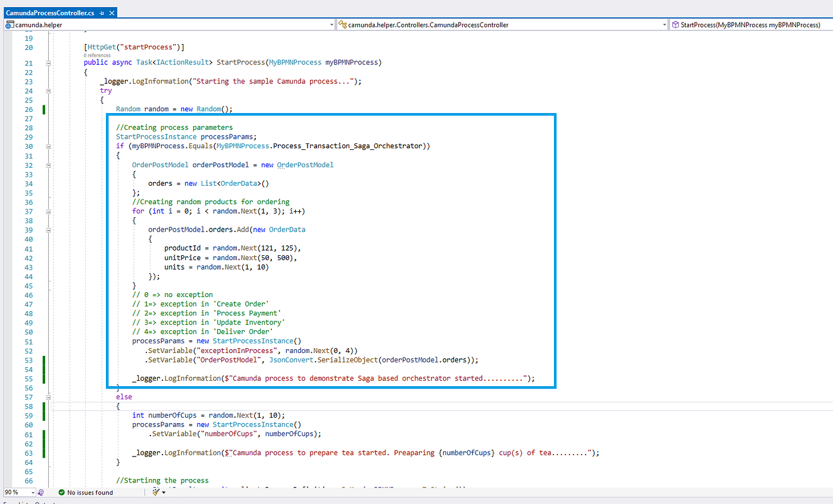Image resolution: width=833 pixels, height=504 pixels.
Task: Collapse the StartProcess method at line 21
Action: click(48, 62)
